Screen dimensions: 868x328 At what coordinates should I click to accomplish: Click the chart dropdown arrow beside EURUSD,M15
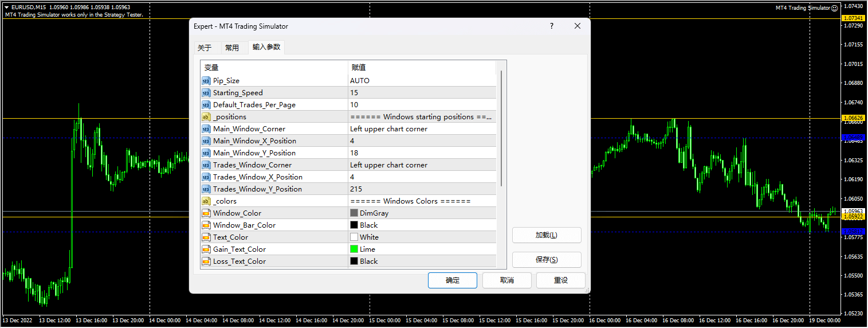(6, 7)
